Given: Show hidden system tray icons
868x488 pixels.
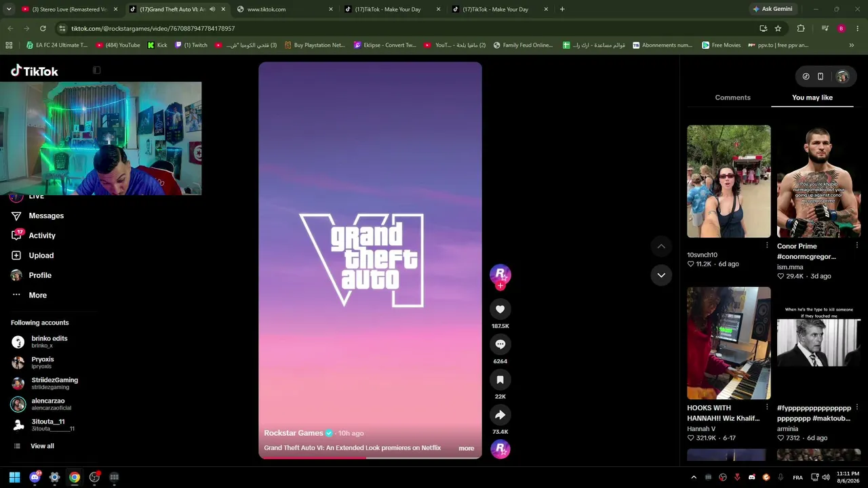Looking at the screenshot, I should (694, 477).
